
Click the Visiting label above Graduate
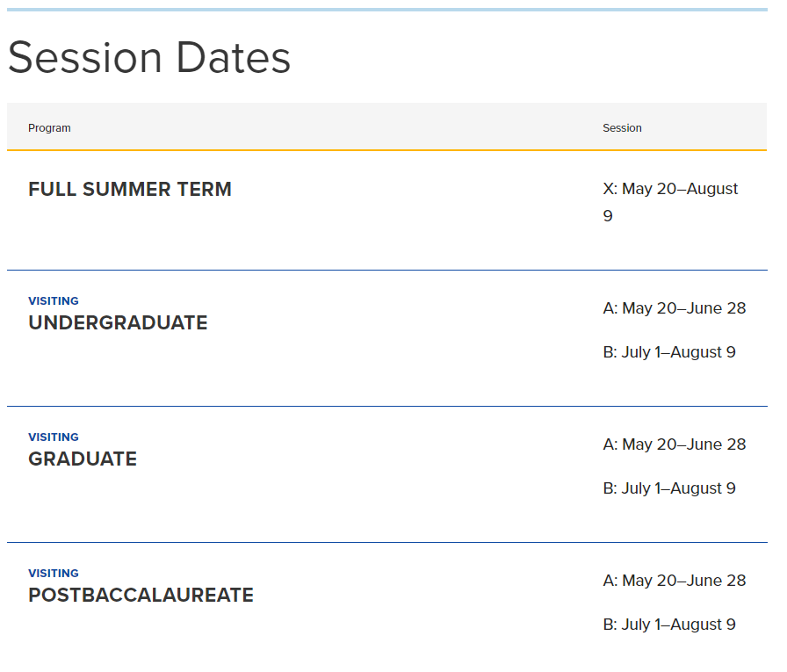54,437
